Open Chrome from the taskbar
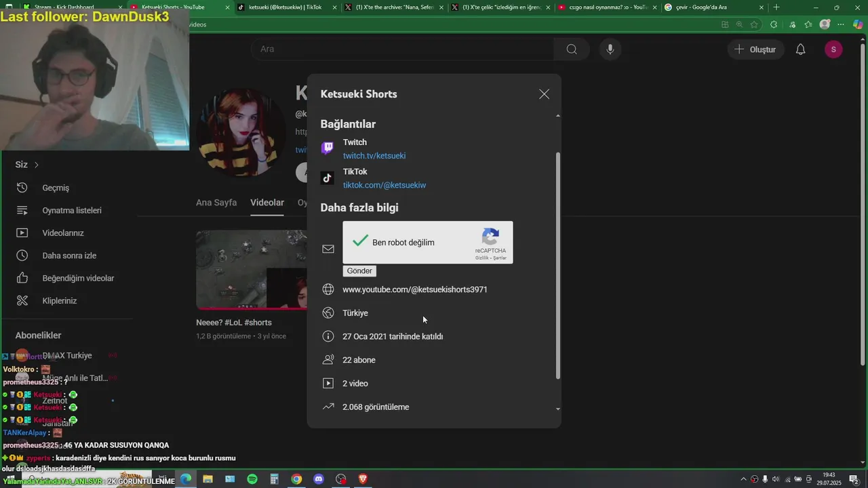The image size is (868, 488). [x=296, y=479]
